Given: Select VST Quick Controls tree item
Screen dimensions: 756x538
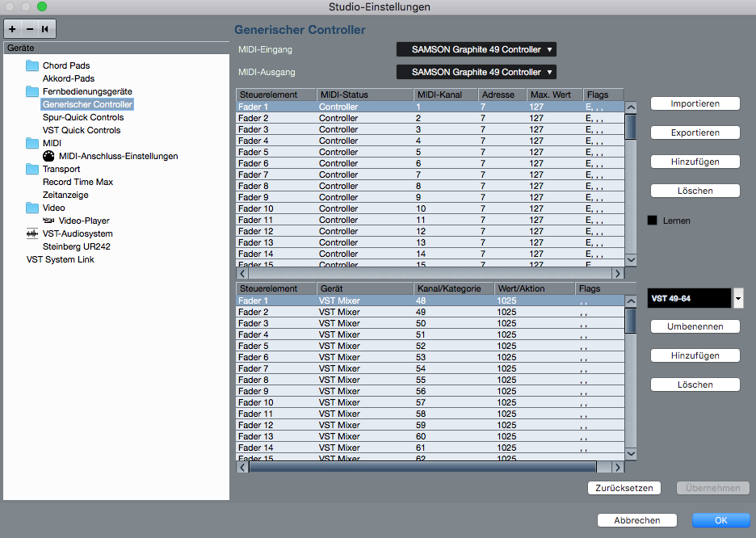Looking at the screenshot, I should pyautogui.click(x=82, y=131).
